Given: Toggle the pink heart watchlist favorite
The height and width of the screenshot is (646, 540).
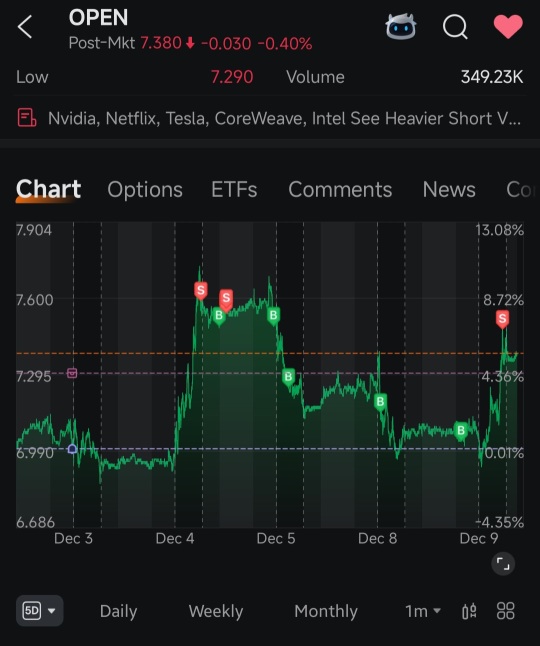Looking at the screenshot, I should [508, 26].
